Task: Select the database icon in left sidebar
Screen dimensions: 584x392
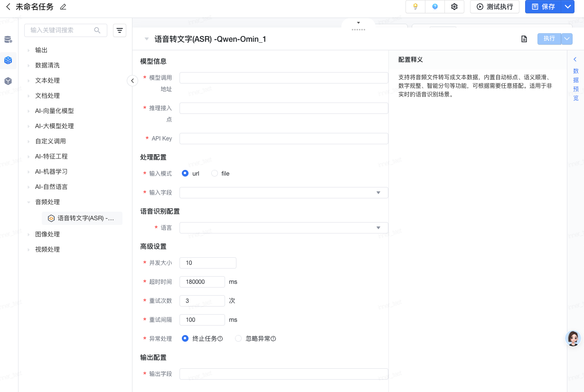Action: tap(8, 39)
